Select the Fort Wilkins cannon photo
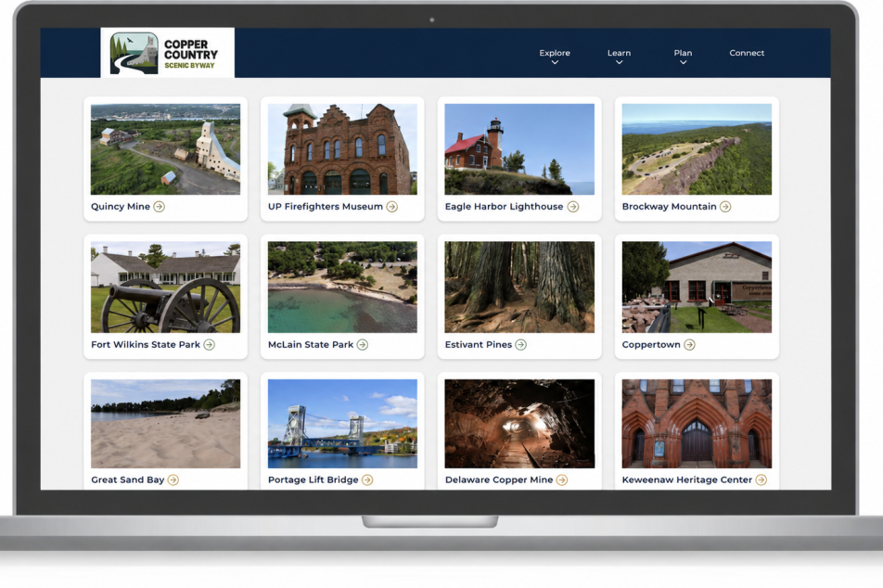The width and height of the screenshot is (883, 588). [165, 288]
